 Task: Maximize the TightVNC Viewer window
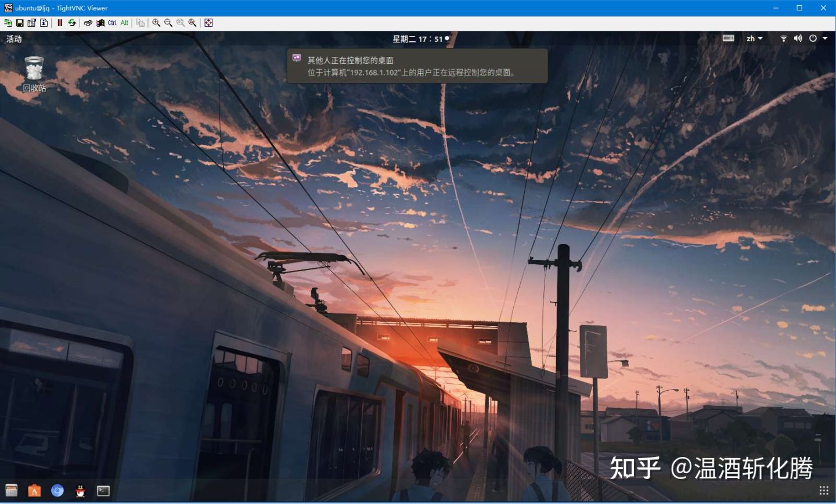799,8
